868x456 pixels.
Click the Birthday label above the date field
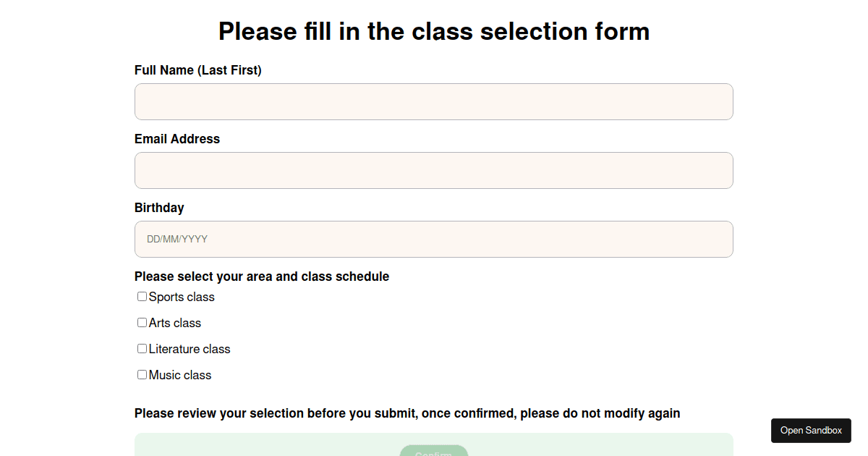[159, 208]
